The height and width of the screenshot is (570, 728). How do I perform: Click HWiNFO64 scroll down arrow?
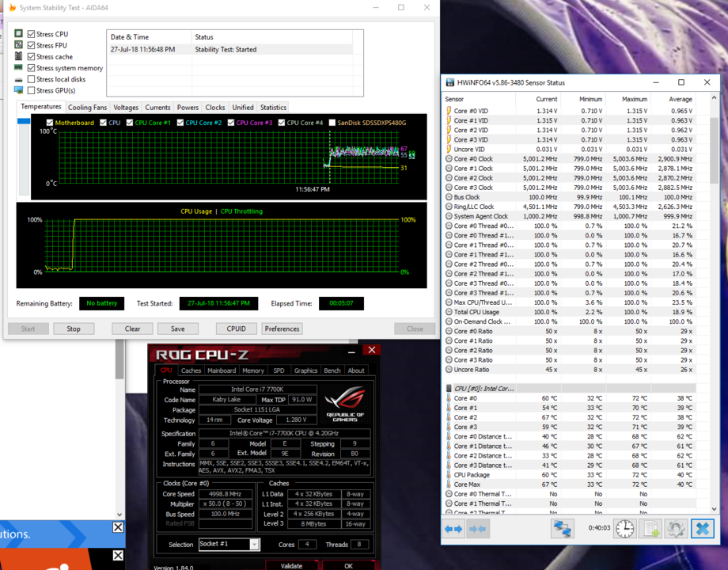(x=714, y=510)
